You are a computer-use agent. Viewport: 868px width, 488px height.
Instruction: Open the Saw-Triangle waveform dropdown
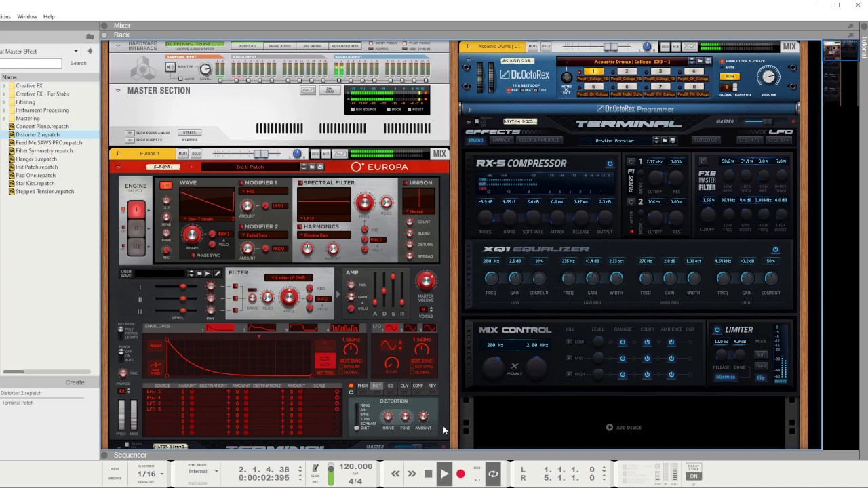point(208,220)
